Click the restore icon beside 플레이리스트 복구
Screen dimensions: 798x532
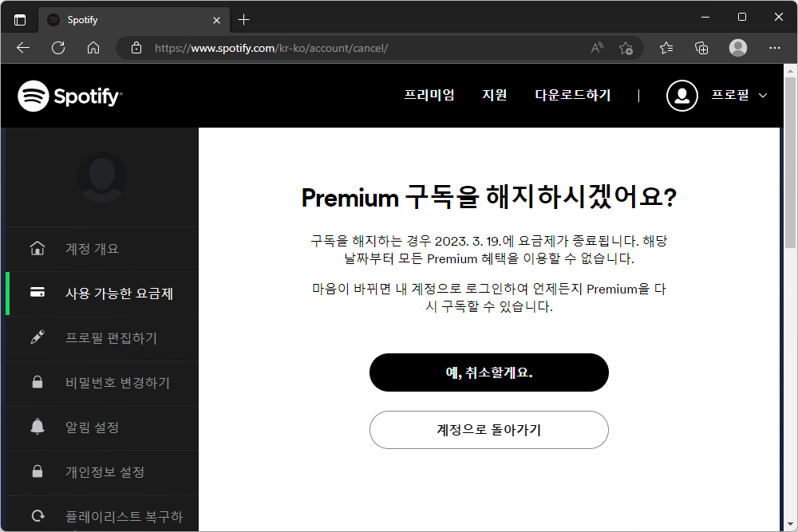click(x=38, y=516)
